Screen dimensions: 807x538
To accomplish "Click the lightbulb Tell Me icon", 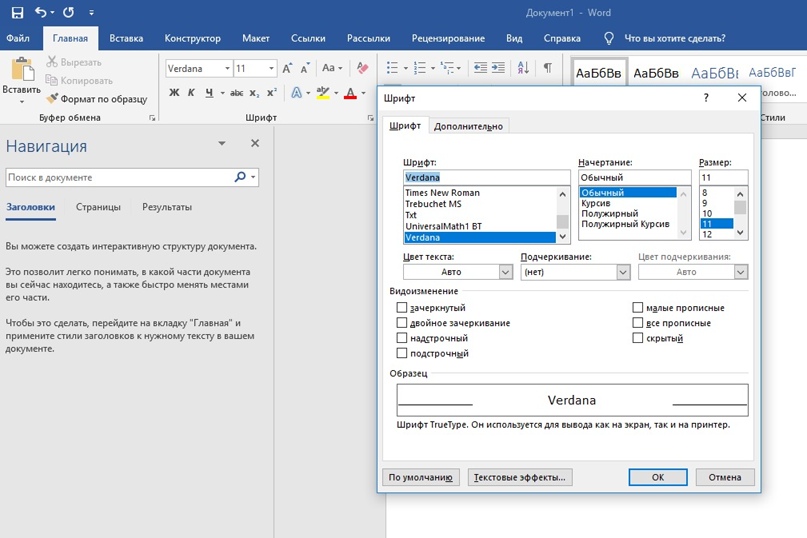I will click(x=609, y=38).
